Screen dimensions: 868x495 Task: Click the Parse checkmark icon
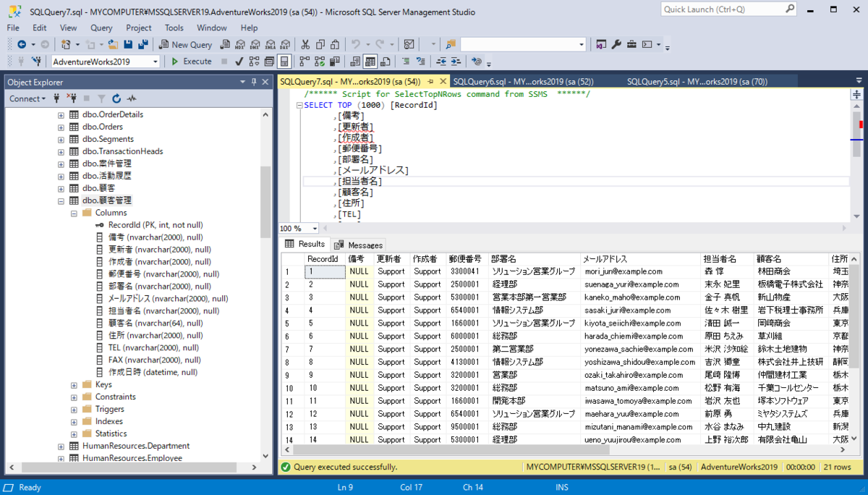(239, 62)
